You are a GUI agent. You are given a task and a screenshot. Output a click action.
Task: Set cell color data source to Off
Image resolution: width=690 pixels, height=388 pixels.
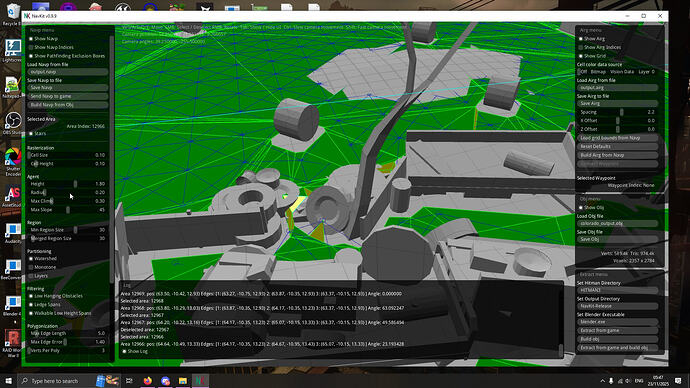[x=582, y=72]
